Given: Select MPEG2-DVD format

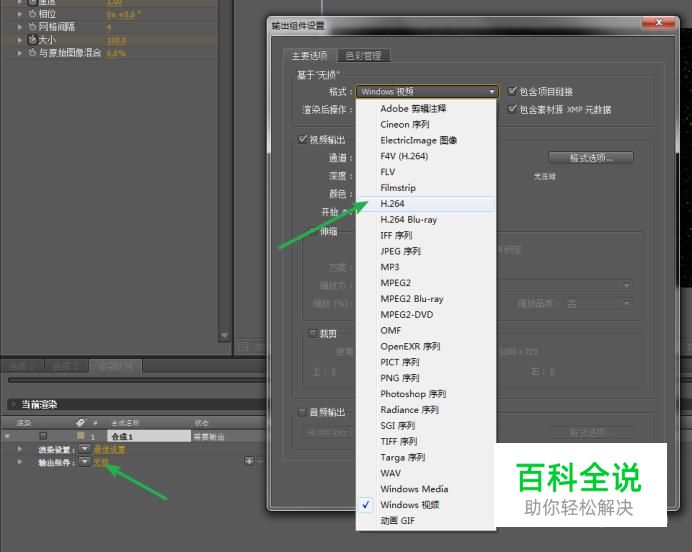Looking at the screenshot, I should pyautogui.click(x=426, y=315).
